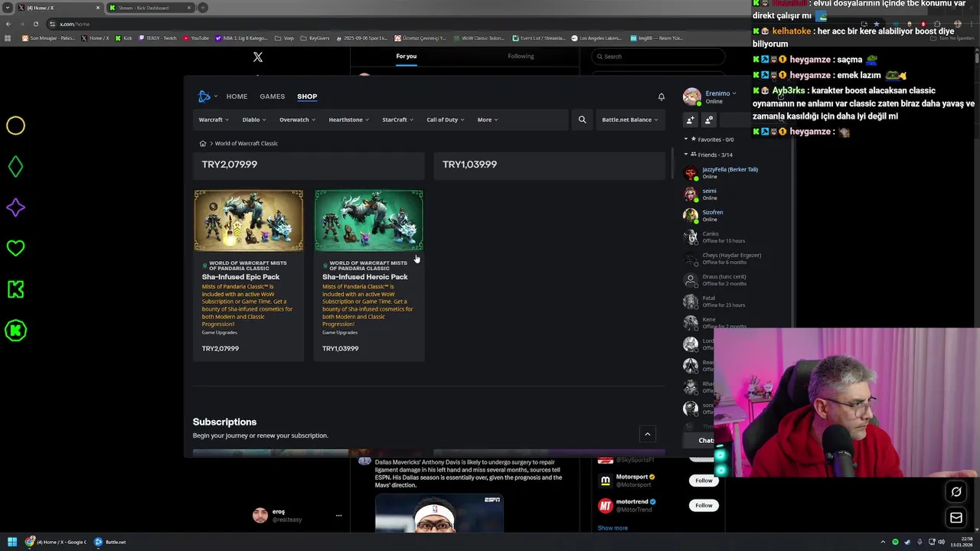Image resolution: width=980 pixels, height=551 pixels.
Task: Click the shop search magnifier icon
Action: 582,119
